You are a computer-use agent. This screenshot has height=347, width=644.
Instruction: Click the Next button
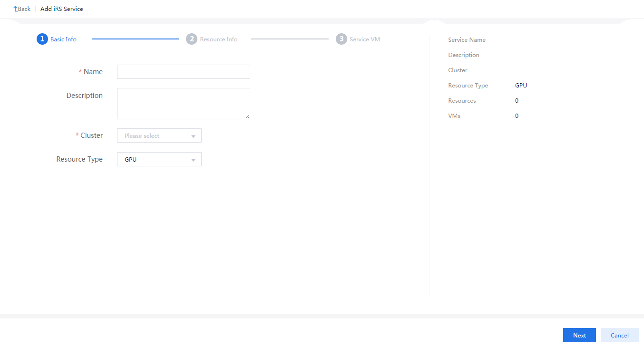(x=579, y=335)
